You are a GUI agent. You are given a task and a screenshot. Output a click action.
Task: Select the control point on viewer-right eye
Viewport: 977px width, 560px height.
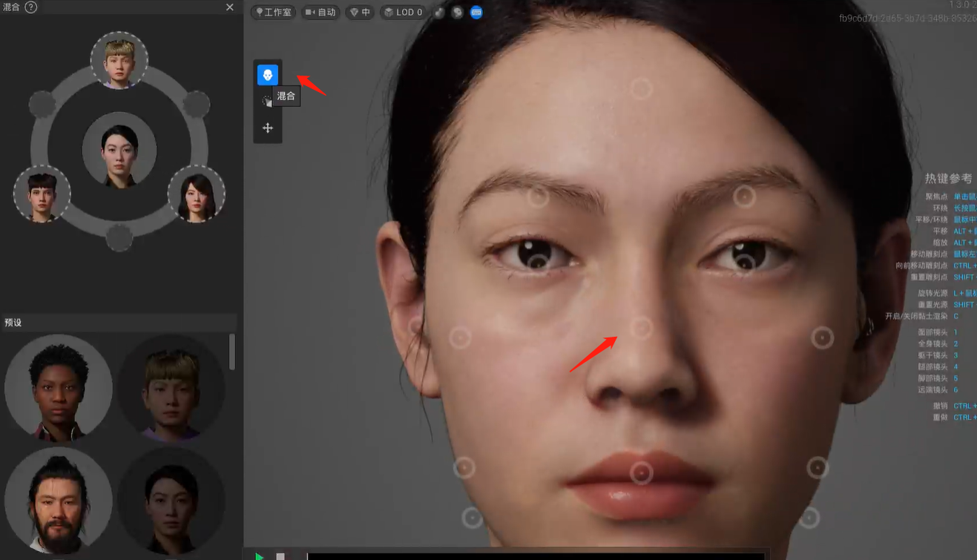745,262
